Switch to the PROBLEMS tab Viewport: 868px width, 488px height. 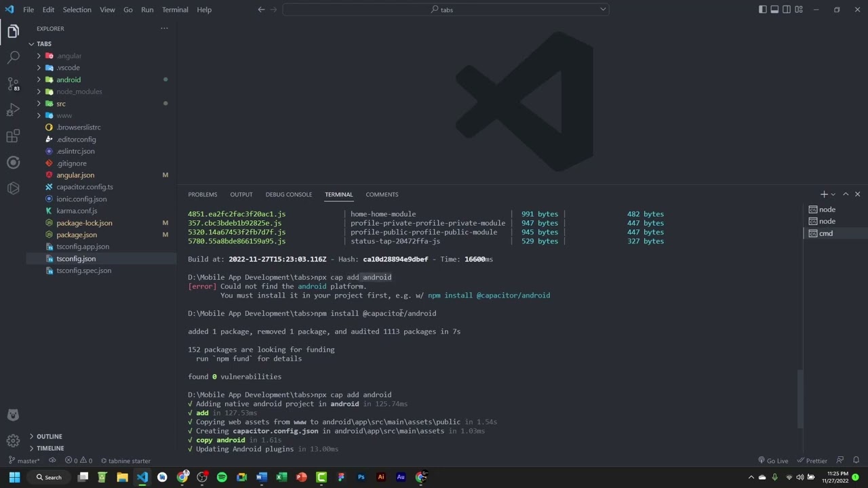click(x=203, y=195)
